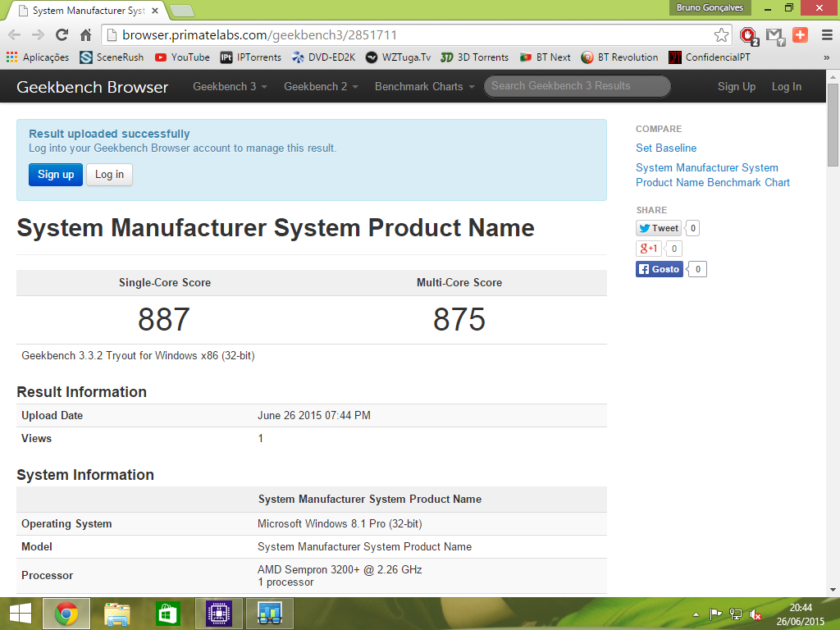Expand the Geekbench 3 dropdown menu

[230, 86]
